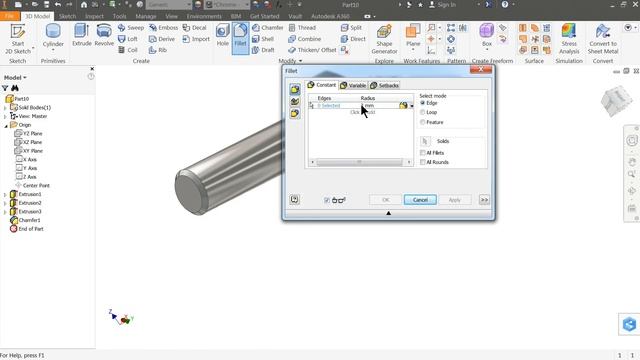Select the freeform Box tool

coord(487,36)
